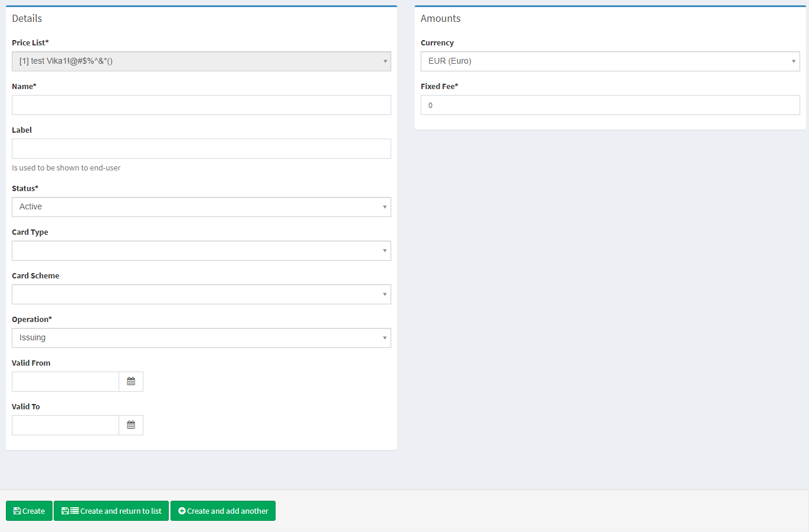This screenshot has width=809, height=532.
Task: Click the Status dropdown arrow
Action: pyautogui.click(x=385, y=207)
